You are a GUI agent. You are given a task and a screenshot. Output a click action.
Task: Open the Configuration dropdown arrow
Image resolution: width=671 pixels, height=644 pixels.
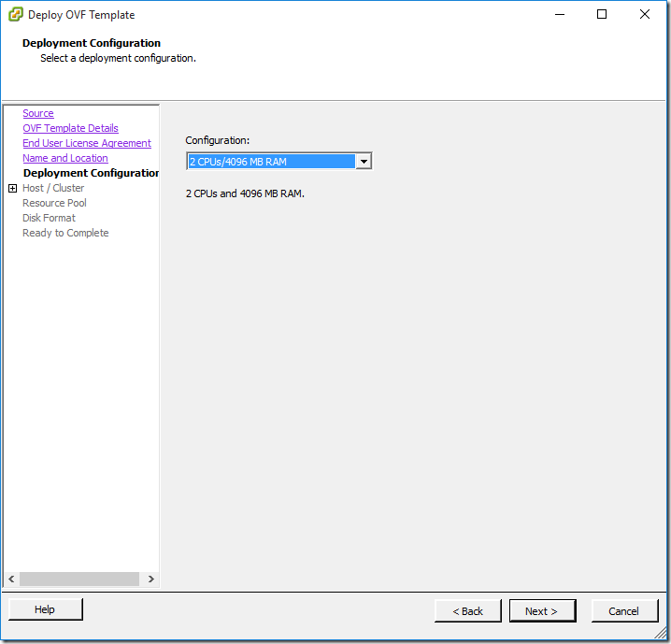(364, 162)
